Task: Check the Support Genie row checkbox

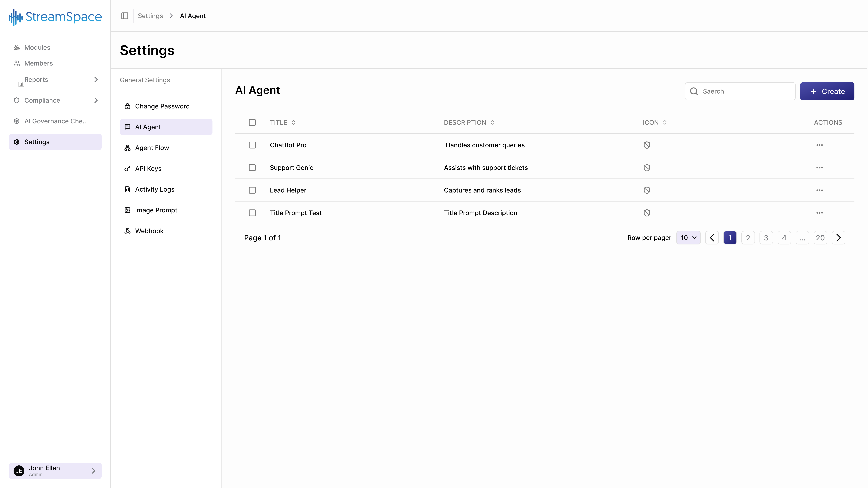Action: tap(252, 168)
